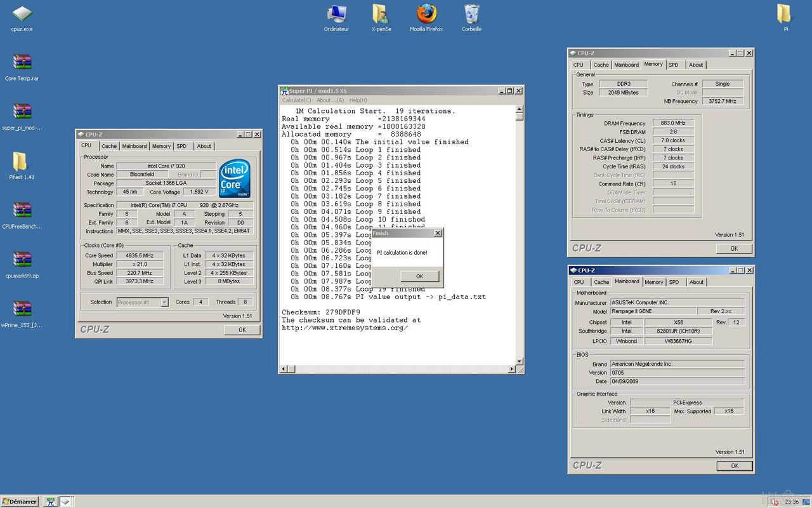
Task: Select the CPU tab in CPU window
Action: (x=86, y=145)
